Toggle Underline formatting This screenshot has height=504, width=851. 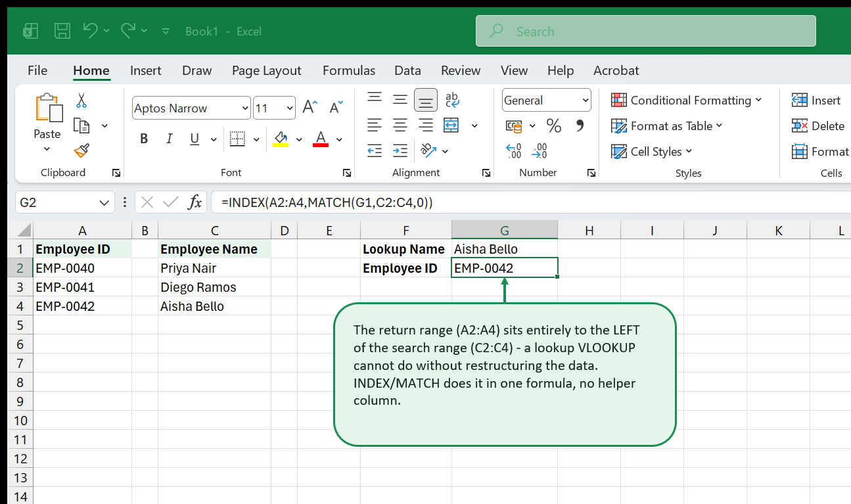195,139
